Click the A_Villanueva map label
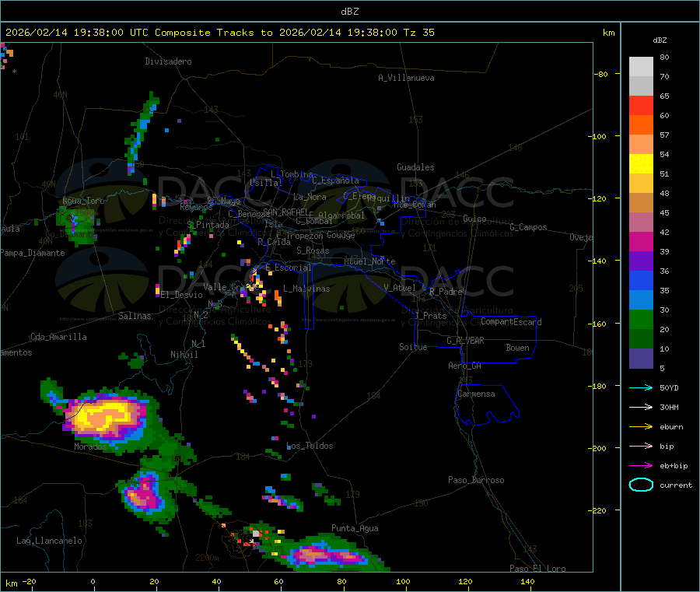Screen dimensions: 700x592 point(406,78)
